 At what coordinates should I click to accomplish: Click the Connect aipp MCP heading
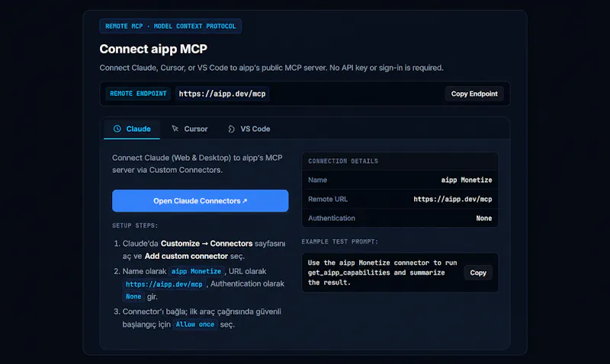coord(153,49)
